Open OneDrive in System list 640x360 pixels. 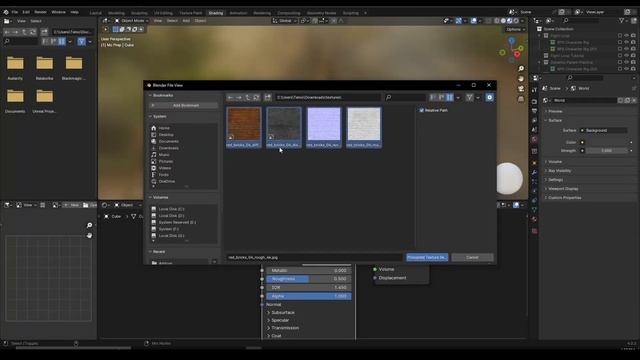coord(167,181)
